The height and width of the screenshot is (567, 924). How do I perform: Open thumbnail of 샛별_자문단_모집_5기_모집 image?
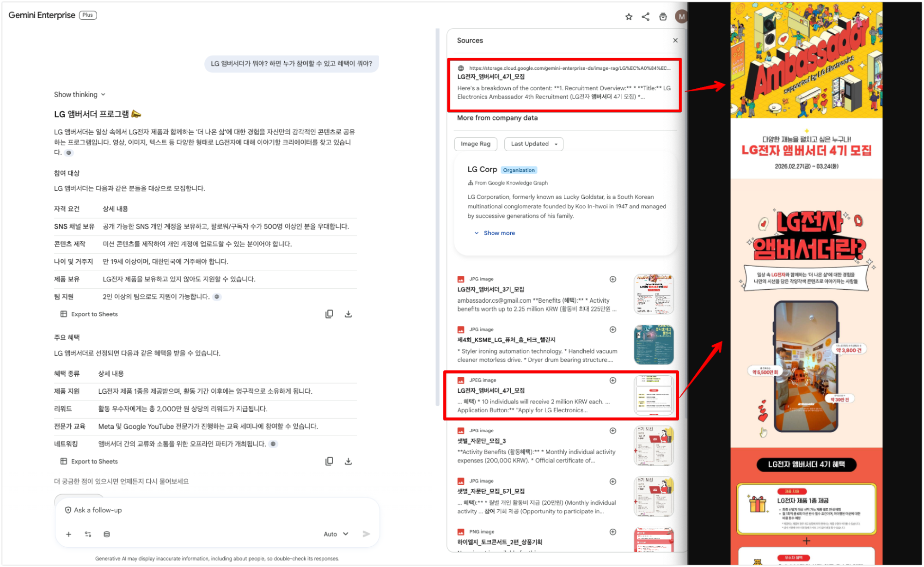coord(654,497)
